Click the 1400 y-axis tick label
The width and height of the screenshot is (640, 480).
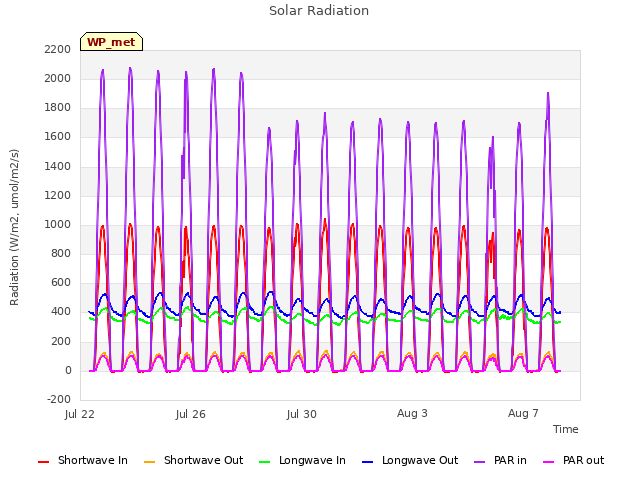pos(58,166)
